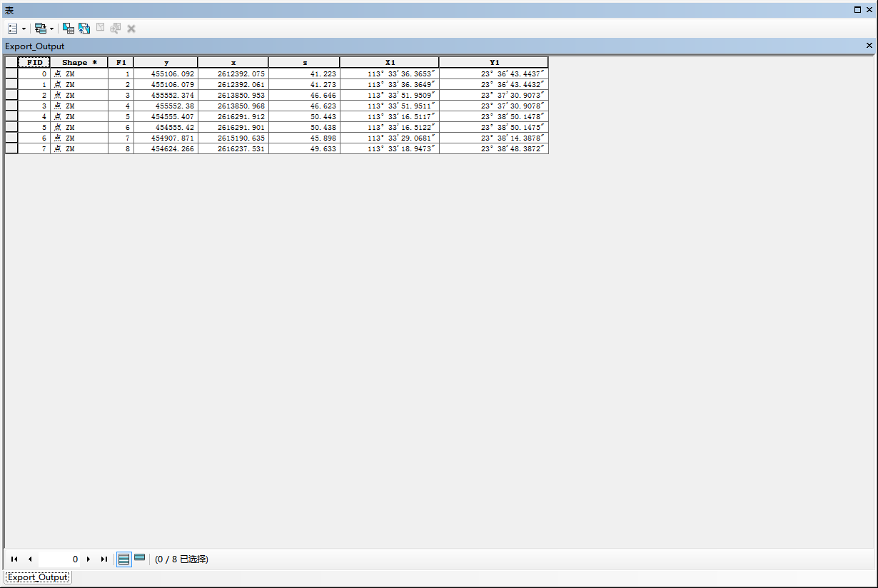Click cell 23° 37' 30.9078"

(x=494, y=106)
